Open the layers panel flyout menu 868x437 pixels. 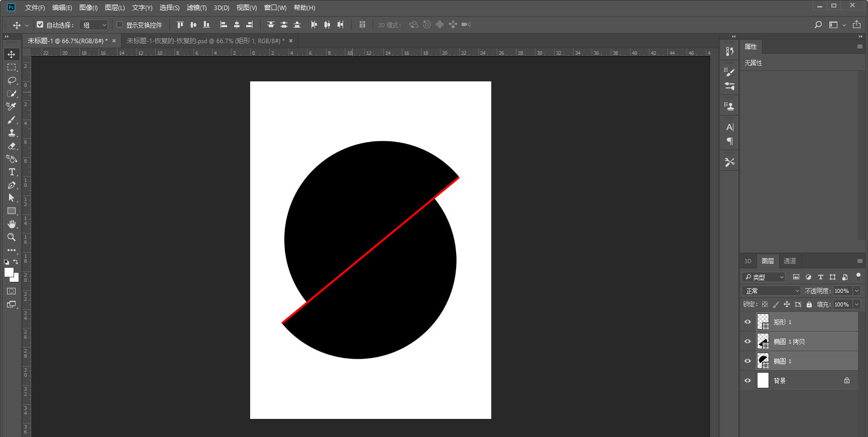pos(860,261)
